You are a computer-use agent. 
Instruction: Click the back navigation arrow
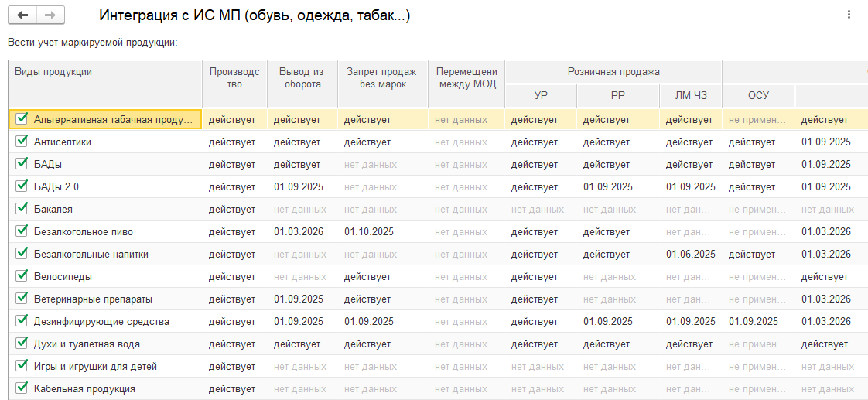pos(22,15)
